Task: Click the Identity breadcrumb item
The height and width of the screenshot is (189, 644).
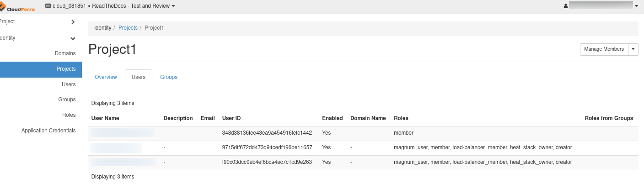Action: (x=102, y=28)
